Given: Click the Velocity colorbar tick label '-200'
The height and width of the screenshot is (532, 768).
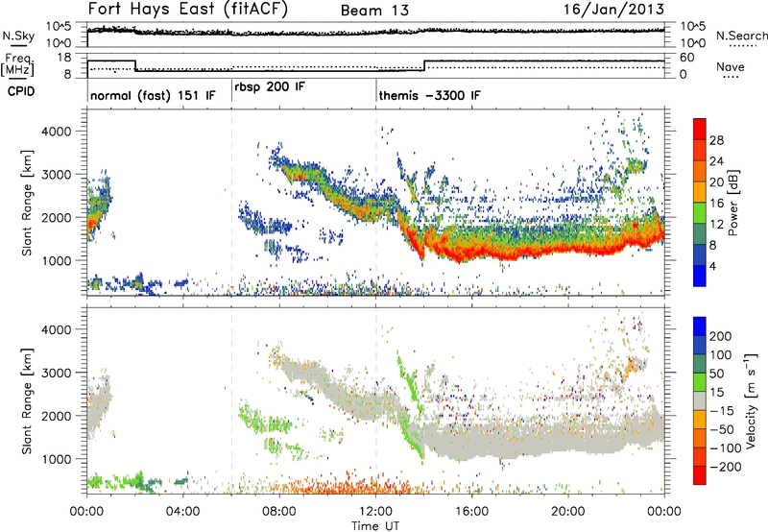Looking at the screenshot, I should click(726, 467).
